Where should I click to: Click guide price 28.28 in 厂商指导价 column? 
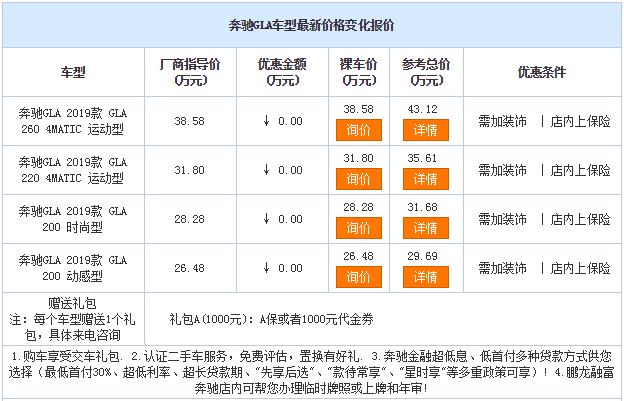[x=189, y=219]
